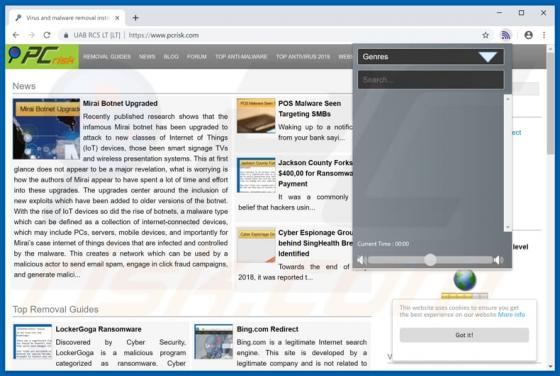Image resolution: width=560 pixels, height=376 pixels.
Task: Open LockerGoga Ransomware guide
Action: pos(98,329)
